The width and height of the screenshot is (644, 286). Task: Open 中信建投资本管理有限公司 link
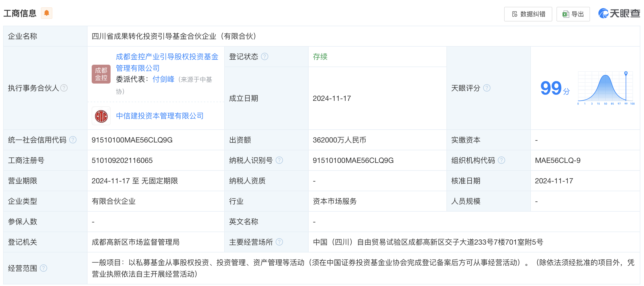160,116
